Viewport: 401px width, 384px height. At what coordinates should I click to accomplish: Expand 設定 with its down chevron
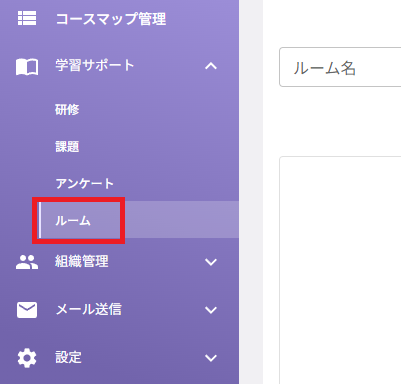[211, 358]
